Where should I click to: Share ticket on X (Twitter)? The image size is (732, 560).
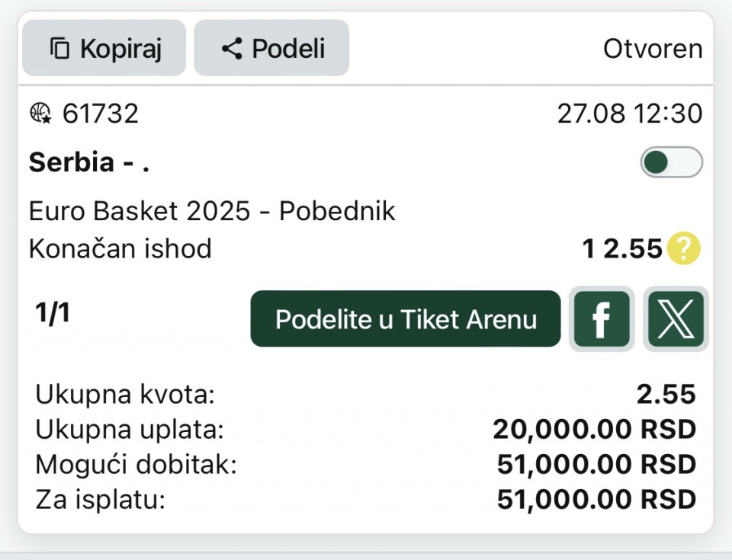(676, 318)
